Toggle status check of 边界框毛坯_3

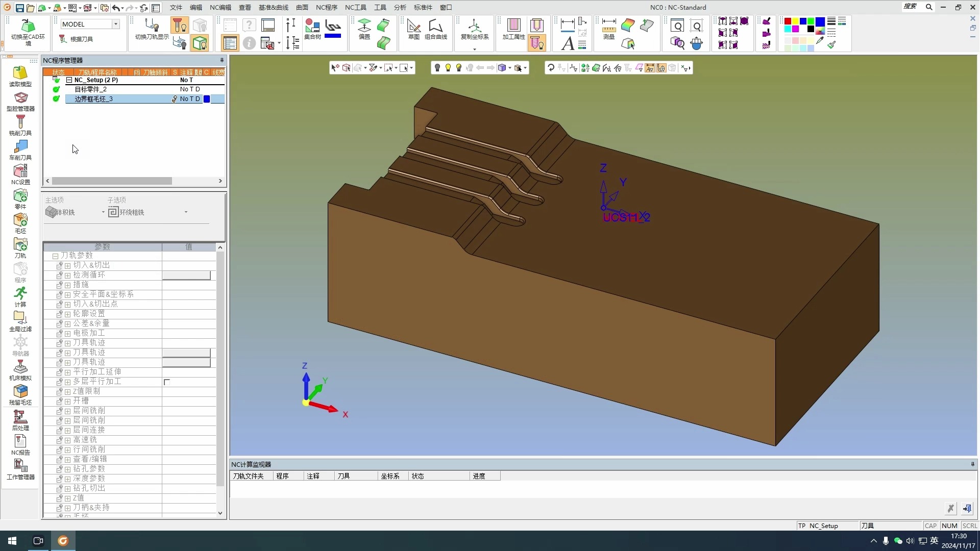point(56,99)
